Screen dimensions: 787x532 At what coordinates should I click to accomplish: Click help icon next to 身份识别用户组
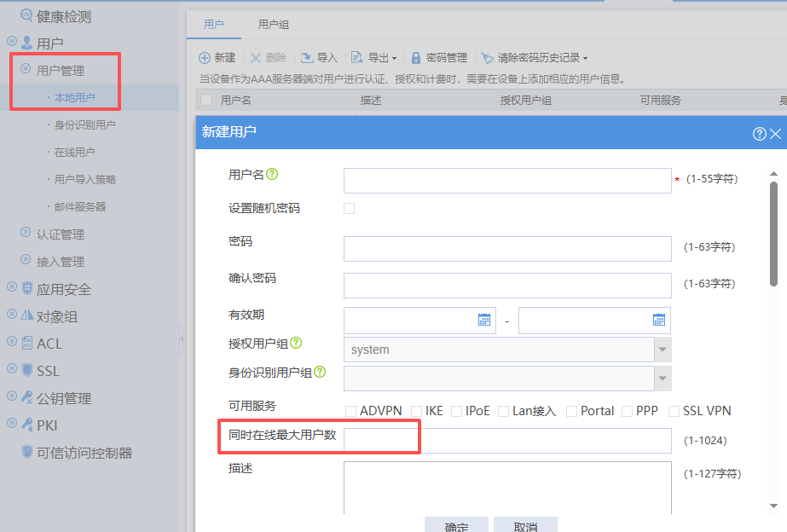(320, 372)
